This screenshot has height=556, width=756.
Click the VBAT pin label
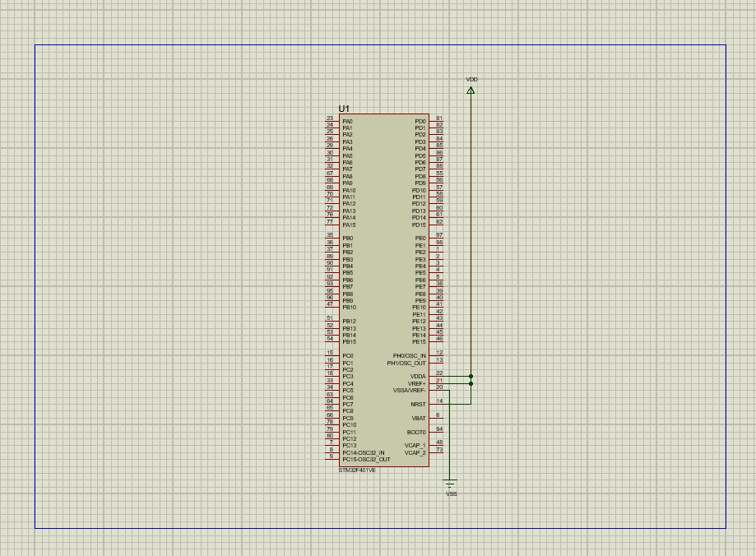click(419, 419)
